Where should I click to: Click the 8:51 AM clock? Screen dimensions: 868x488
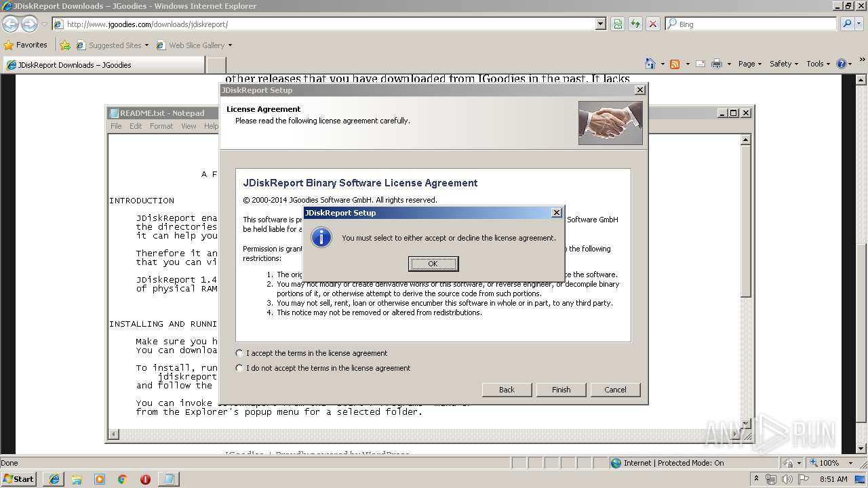point(833,479)
